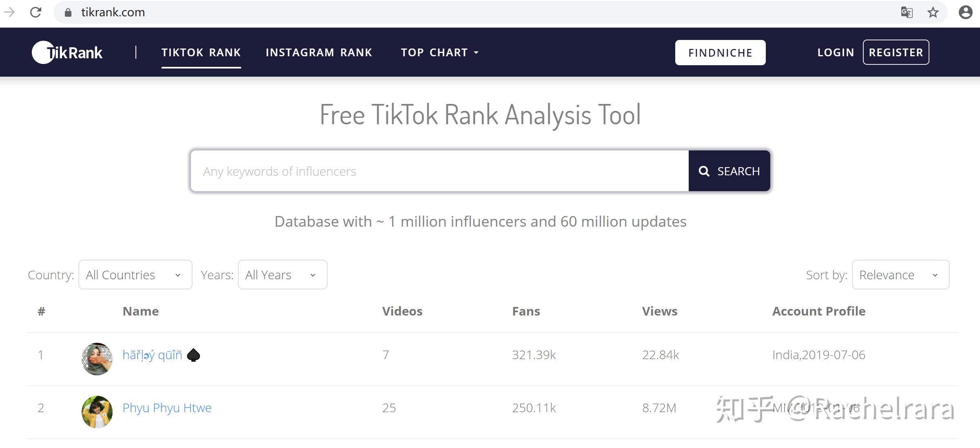The image size is (980, 448).
Task: Click the SEARCH button
Action: tap(729, 171)
